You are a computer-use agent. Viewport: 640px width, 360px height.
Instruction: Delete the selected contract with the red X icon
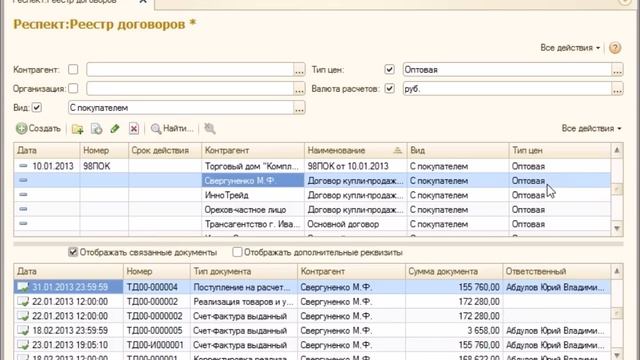coord(133,129)
